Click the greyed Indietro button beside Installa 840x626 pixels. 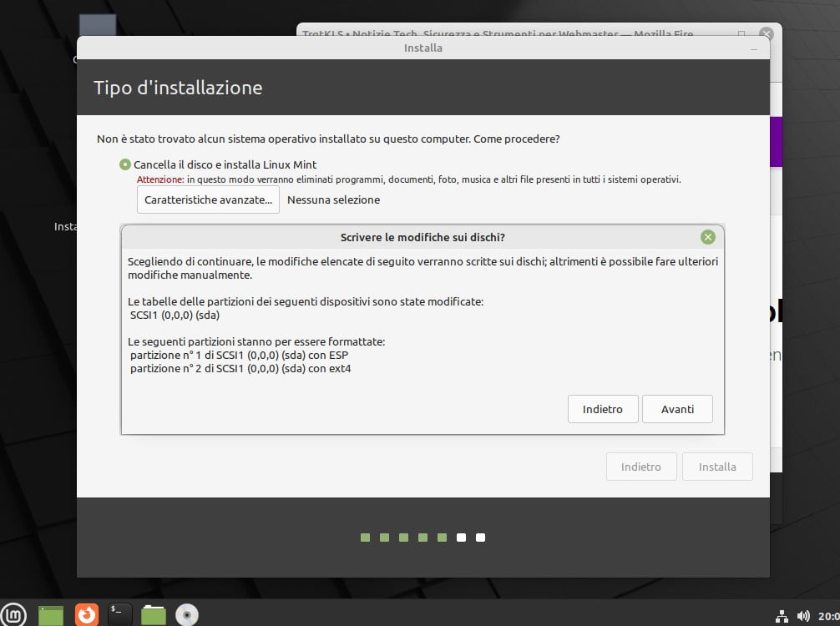coord(640,467)
